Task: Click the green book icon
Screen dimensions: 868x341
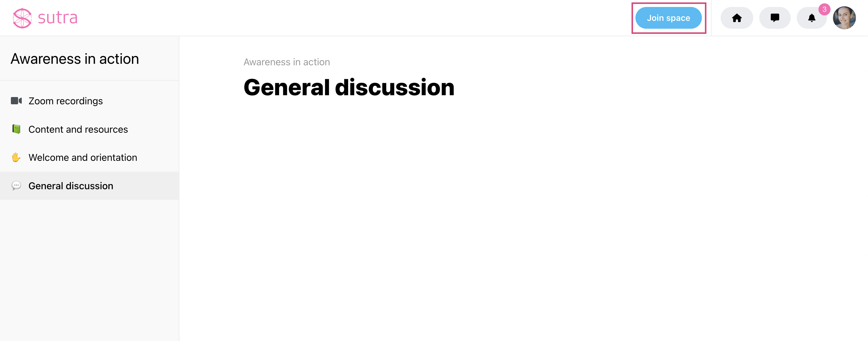Action: point(16,129)
